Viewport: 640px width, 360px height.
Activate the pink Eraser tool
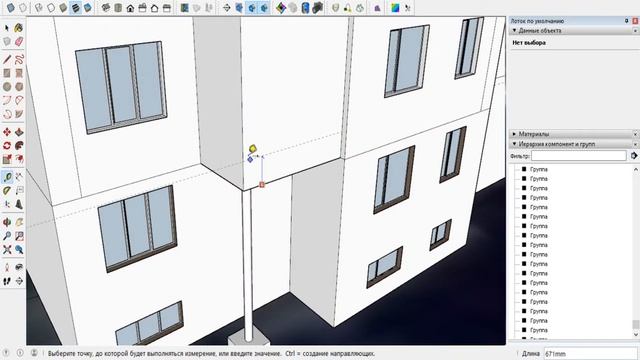[x=19, y=41]
